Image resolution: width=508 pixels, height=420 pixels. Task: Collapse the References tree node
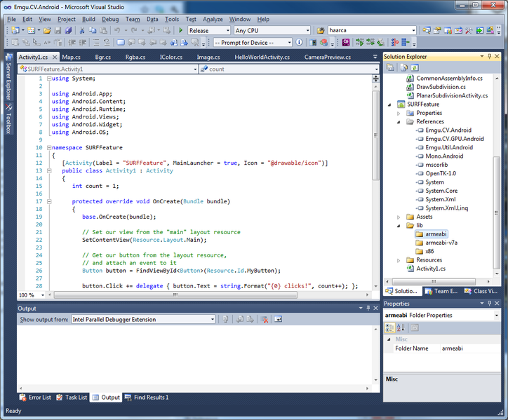click(x=399, y=122)
